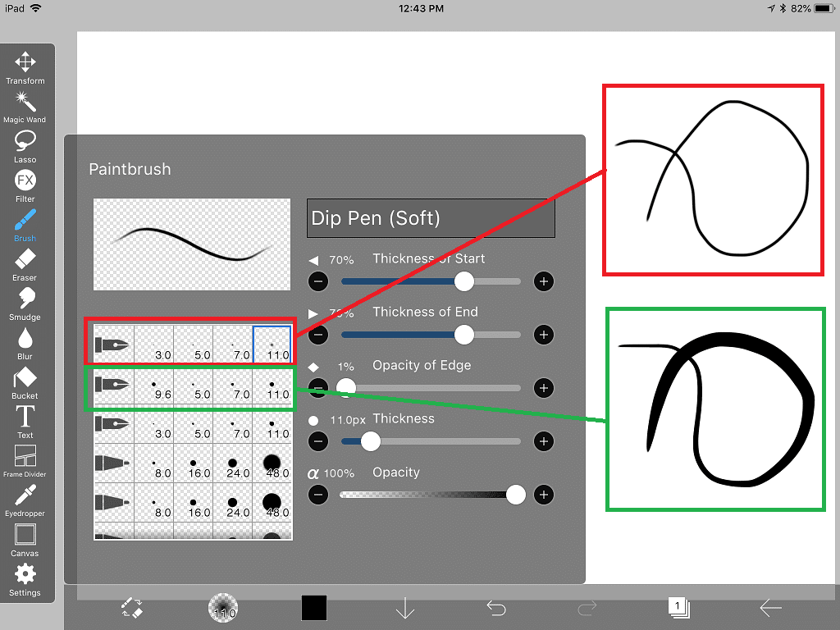This screenshot has width=840, height=630.
Task: Pick the Eyedropper tool
Action: 25,500
